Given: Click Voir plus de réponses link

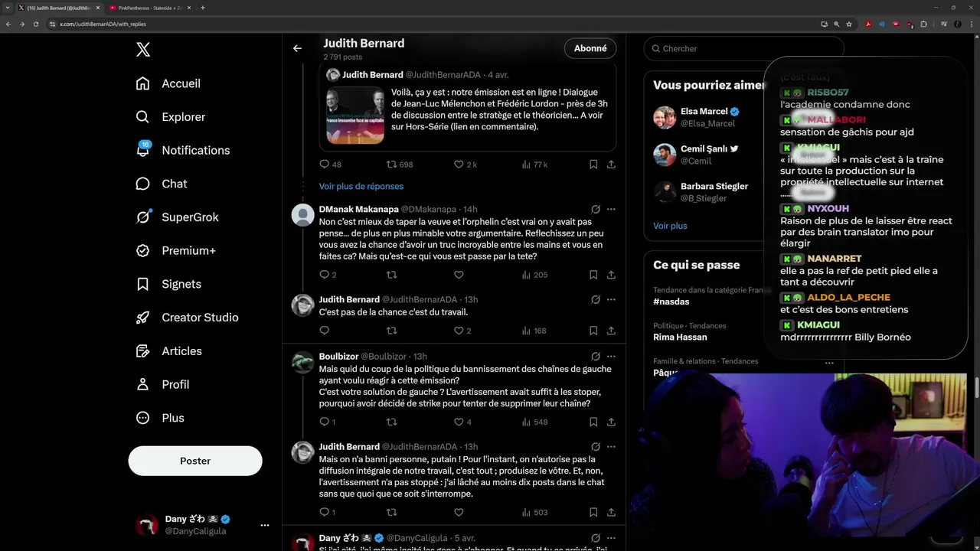Looking at the screenshot, I should pyautogui.click(x=361, y=186).
